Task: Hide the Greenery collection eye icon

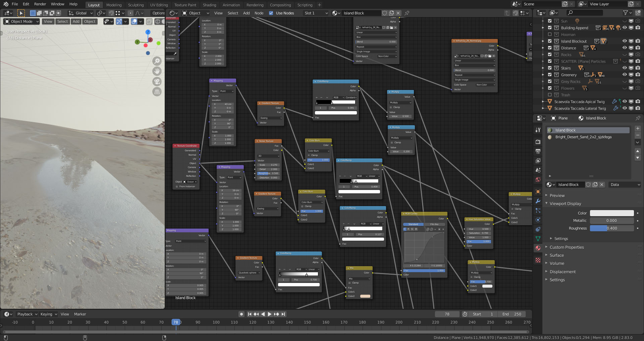Action: click(625, 75)
